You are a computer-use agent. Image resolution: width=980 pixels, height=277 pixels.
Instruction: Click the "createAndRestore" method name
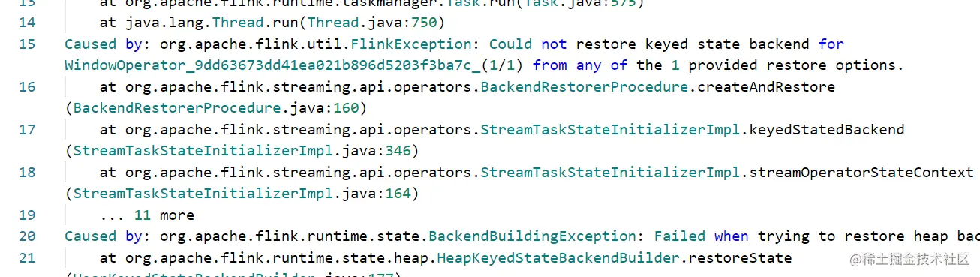[766, 87]
